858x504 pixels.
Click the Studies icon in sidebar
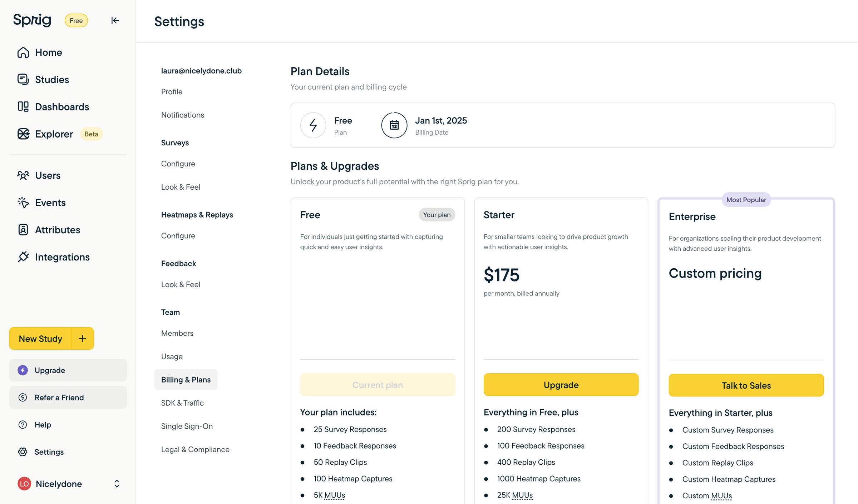(23, 79)
